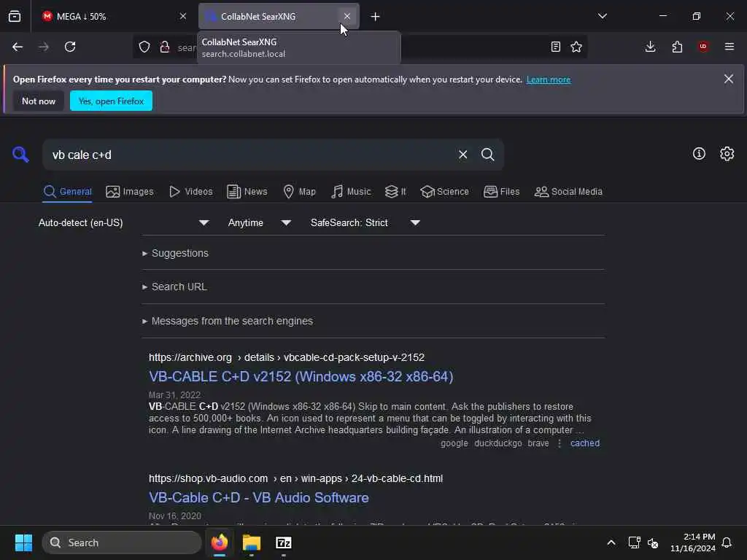The height and width of the screenshot is (560, 747).
Task: Open VB-Cable C+D VB Audio Software result
Action: 259,497
